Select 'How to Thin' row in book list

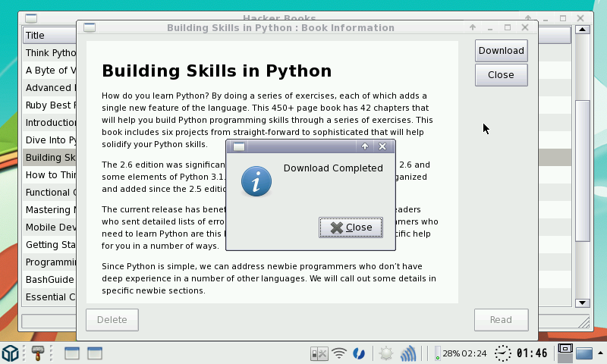pos(49,175)
